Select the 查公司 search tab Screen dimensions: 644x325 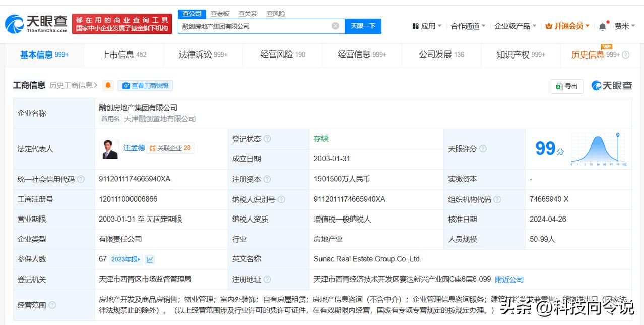192,14
